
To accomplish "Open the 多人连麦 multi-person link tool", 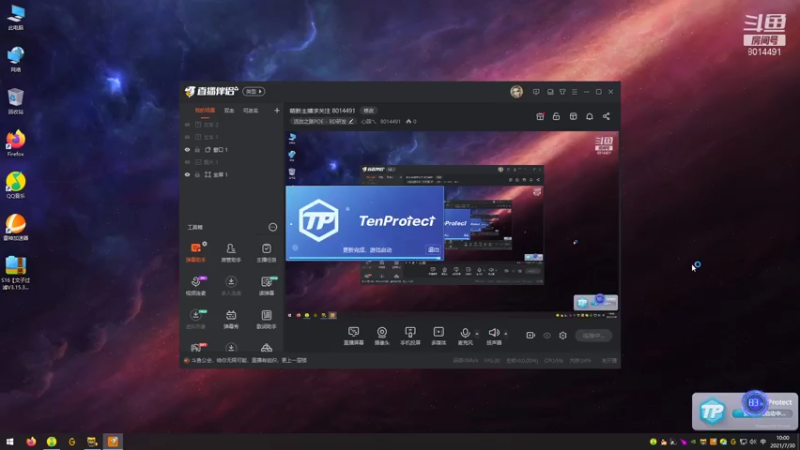I will [x=231, y=286].
